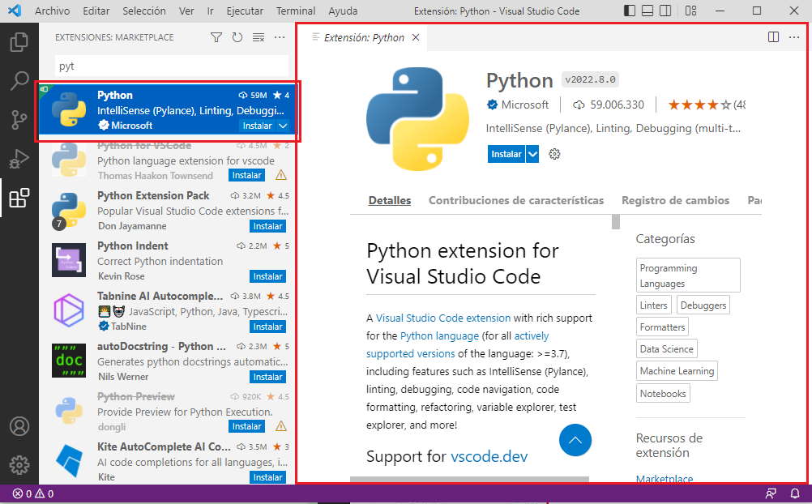Click the warning icon on Python for VSCode

tap(281, 176)
